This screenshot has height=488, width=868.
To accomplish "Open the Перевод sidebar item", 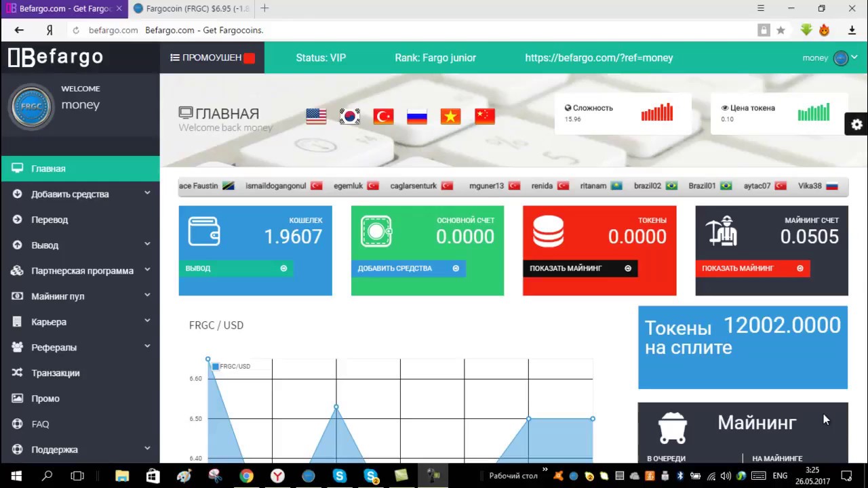I will pyautogui.click(x=80, y=220).
